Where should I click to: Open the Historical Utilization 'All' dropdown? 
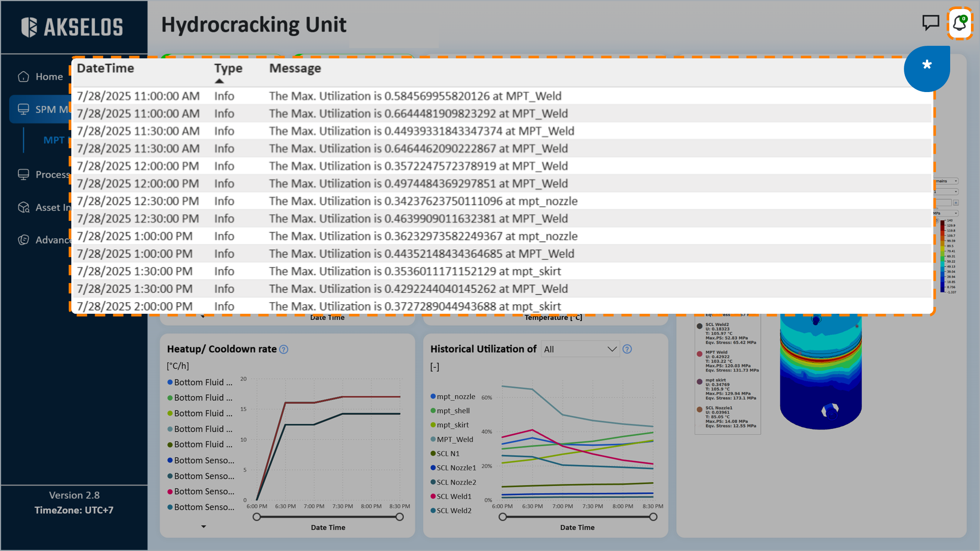[579, 349]
